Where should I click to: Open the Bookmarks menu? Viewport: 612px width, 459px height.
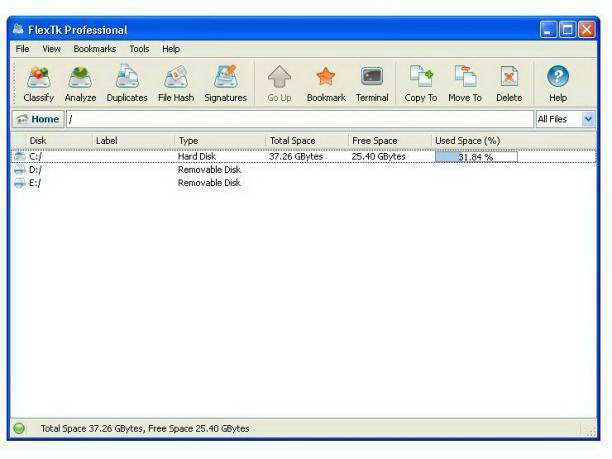95,49
